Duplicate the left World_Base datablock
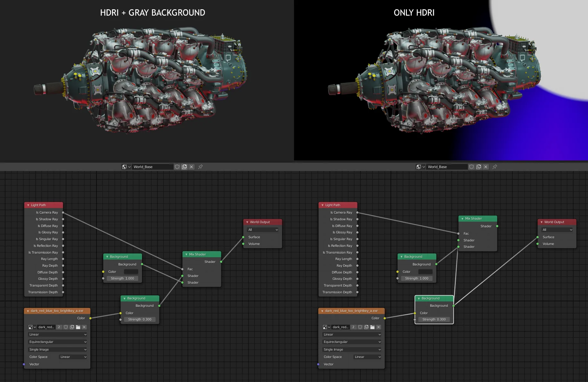The image size is (588, 382). 184,167
